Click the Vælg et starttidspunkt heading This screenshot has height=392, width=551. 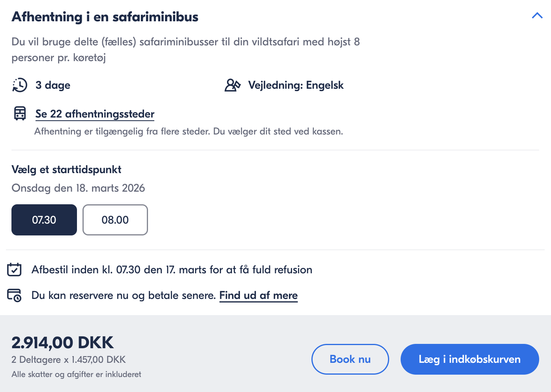tap(66, 170)
